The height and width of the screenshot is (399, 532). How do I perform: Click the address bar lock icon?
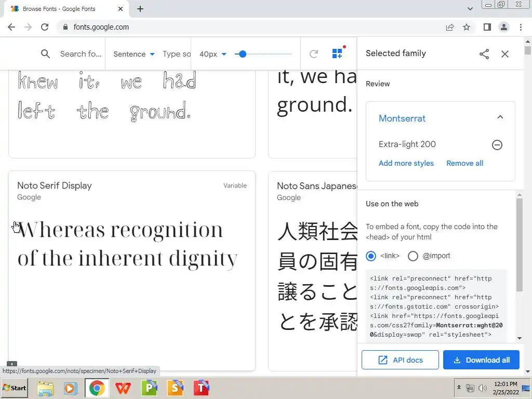(65, 27)
